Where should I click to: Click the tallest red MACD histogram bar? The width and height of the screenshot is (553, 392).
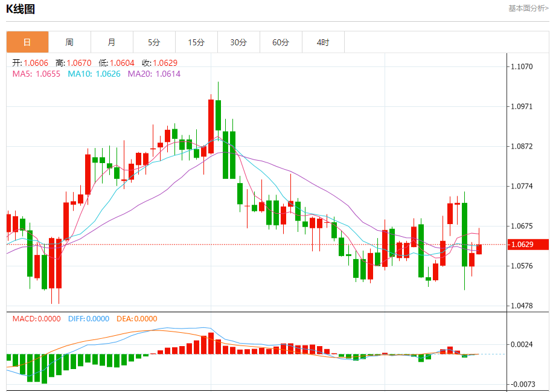point(211,343)
